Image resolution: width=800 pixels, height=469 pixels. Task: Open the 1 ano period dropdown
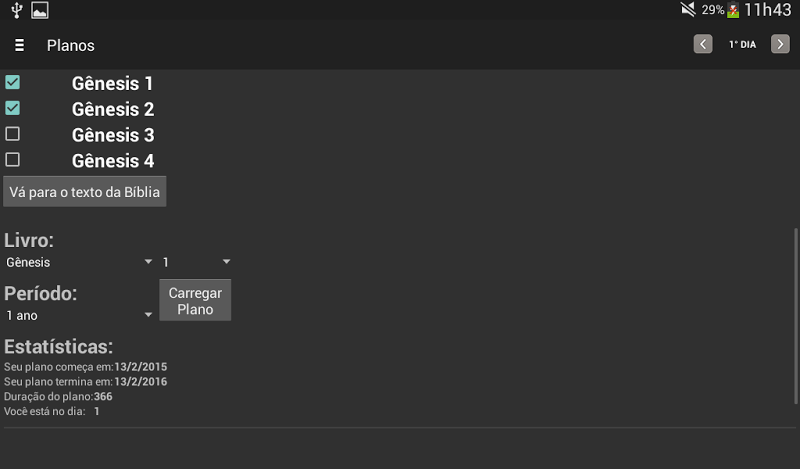point(79,315)
